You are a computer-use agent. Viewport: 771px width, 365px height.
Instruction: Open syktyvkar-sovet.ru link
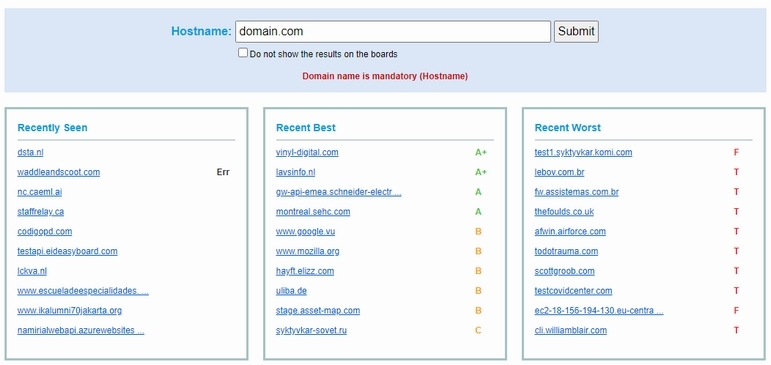point(311,330)
